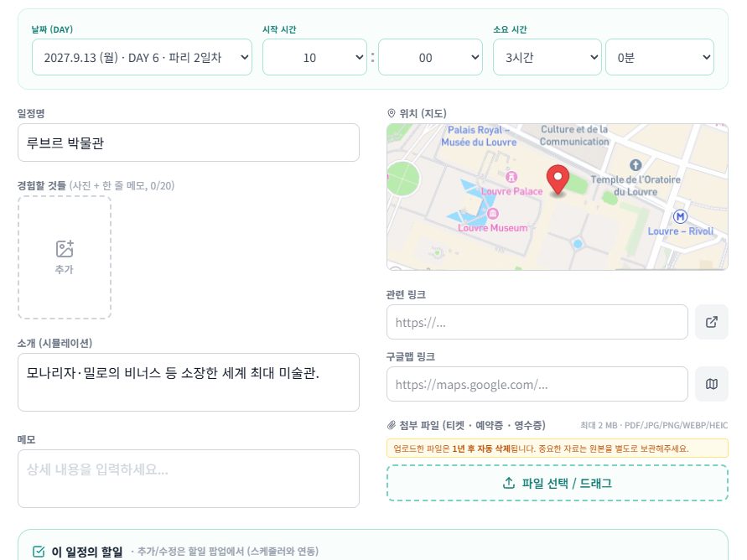Click the 소개 textarea about 모나리자
The width and height of the screenshot is (747, 560).
(x=188, y=382)
